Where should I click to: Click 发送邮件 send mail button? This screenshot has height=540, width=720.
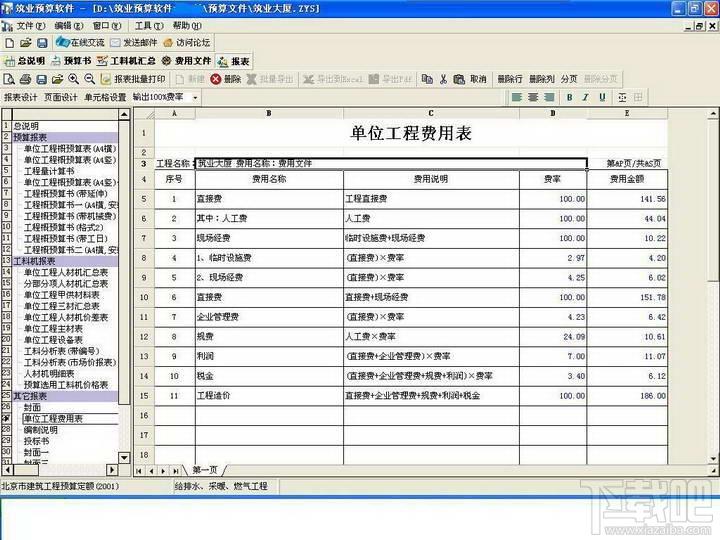(134, 43)
